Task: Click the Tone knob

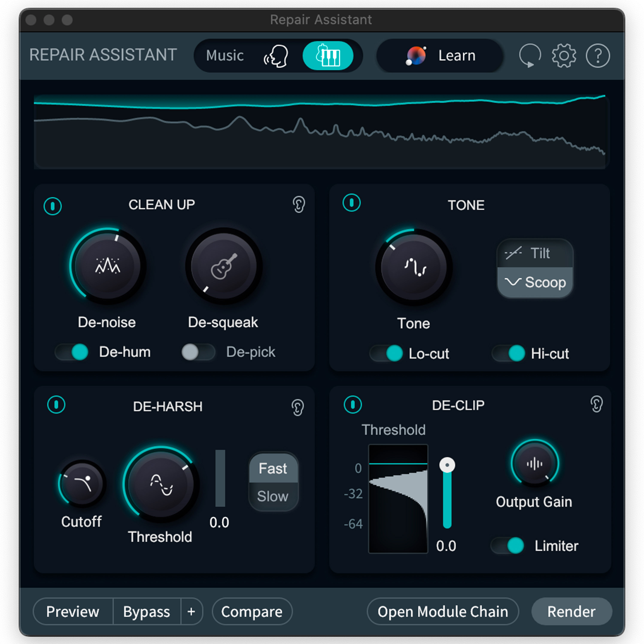Action: 414,267
